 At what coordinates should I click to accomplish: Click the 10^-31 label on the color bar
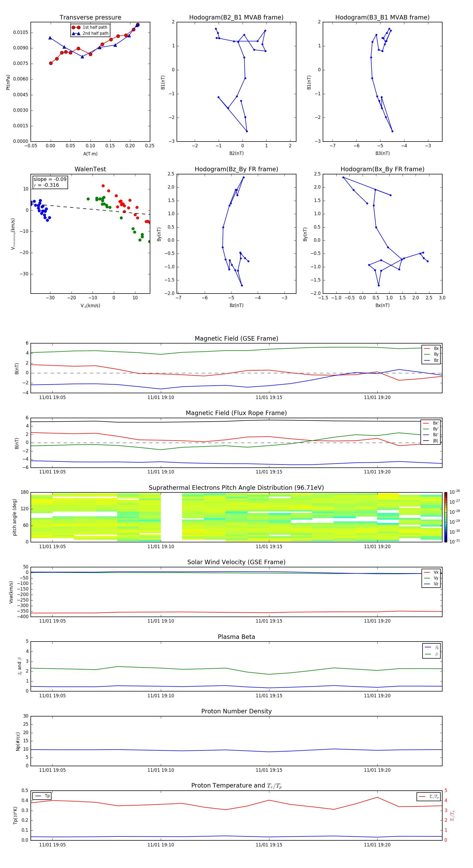pyautogui.click(x=455, y=542)
